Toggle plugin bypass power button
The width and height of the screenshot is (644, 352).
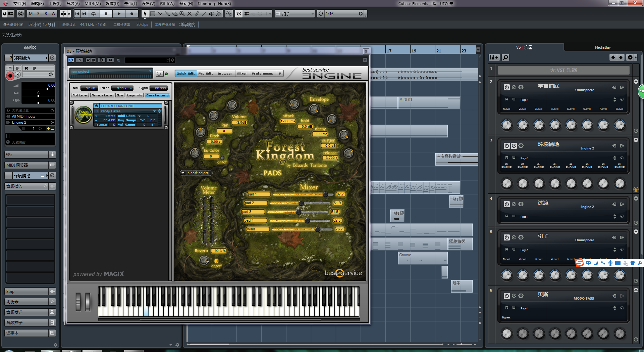(71, 60)
